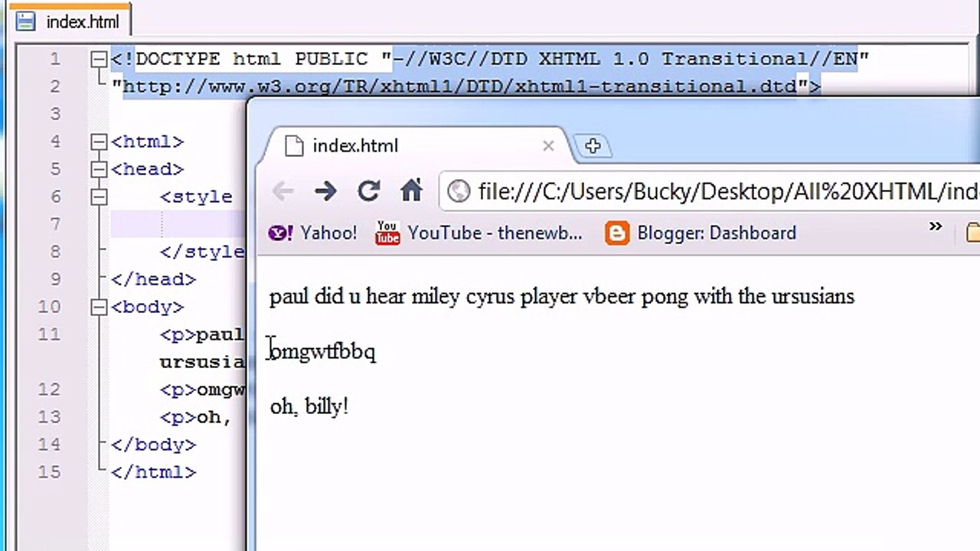The image size is (980, 551).
Task: Open the browser home page
Action: tap(412, 191)
